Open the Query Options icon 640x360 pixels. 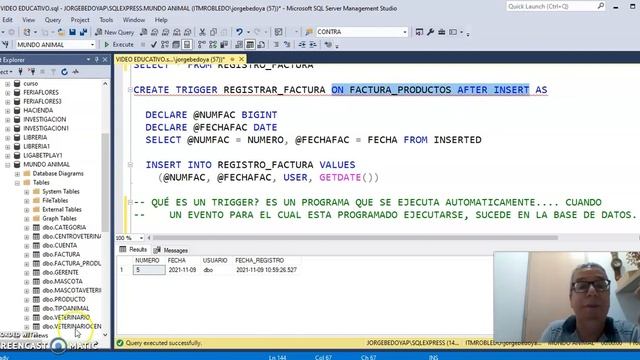click(176, 44)
